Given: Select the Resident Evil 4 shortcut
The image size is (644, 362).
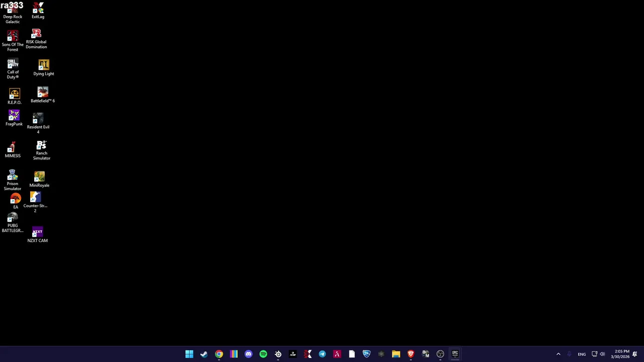Looking at the screenshot, I should pos(38,124).
